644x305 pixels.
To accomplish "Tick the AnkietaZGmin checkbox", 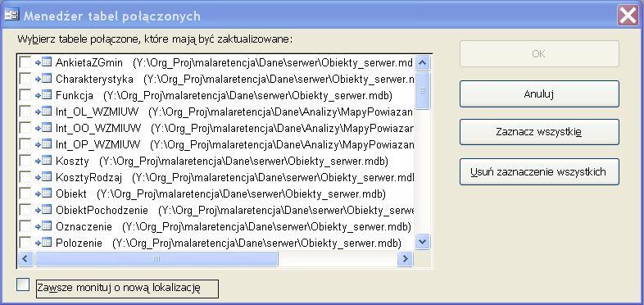I will [x=25, y=62].
